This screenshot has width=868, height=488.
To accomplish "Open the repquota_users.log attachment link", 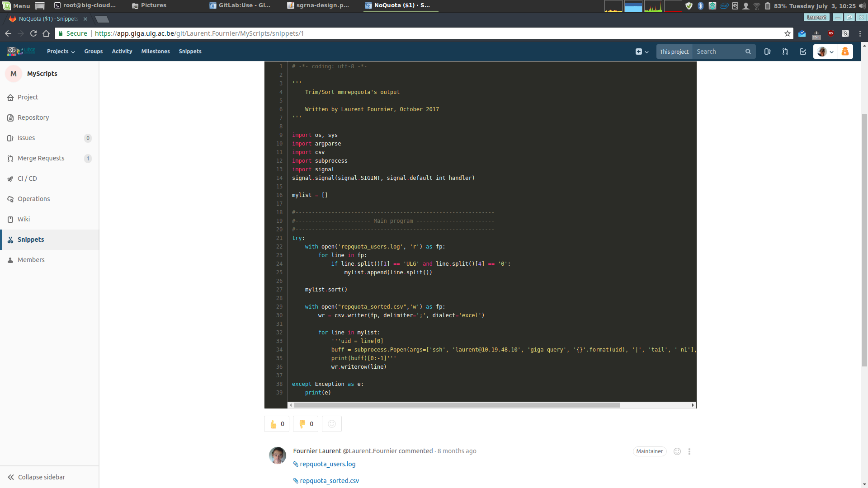I will click(x=327, y=464).
